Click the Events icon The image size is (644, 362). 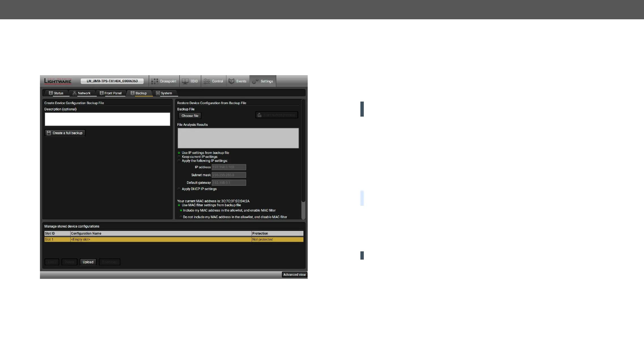[x=231, y=81]
